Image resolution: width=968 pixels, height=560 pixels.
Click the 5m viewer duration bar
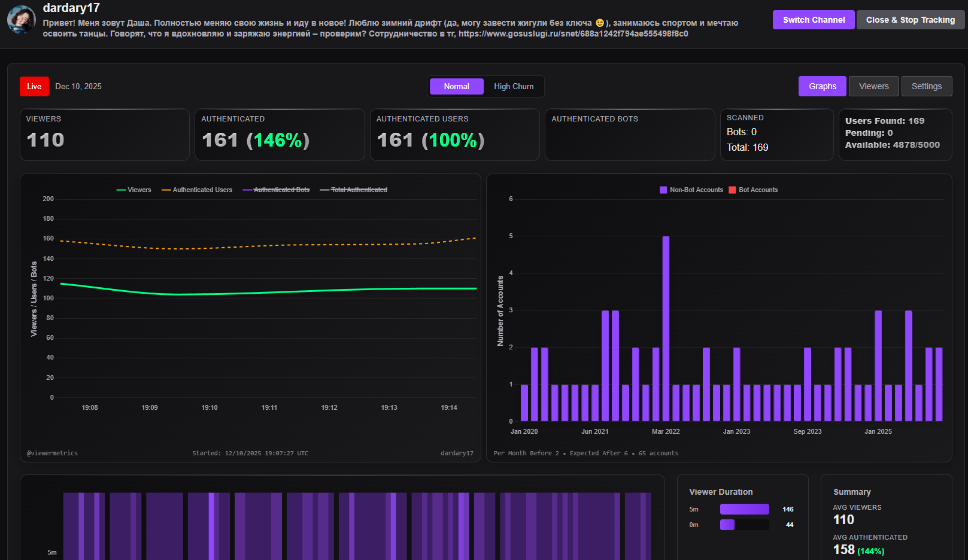click(744, 509)
